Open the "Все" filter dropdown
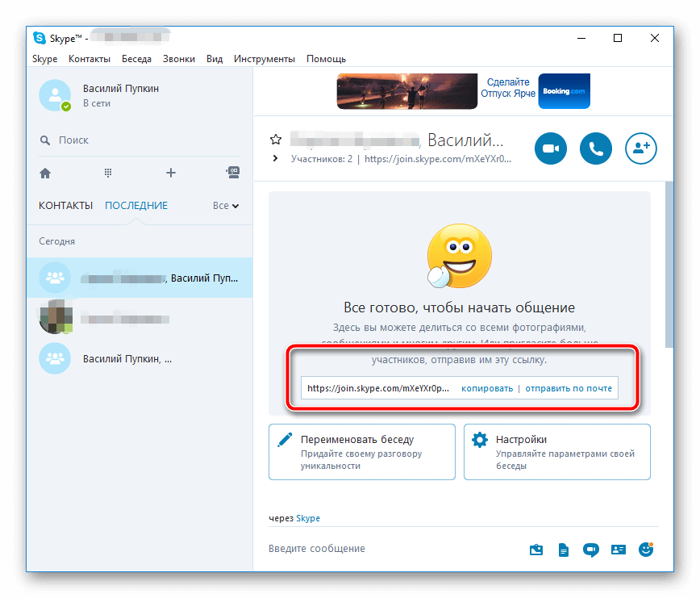Viewport: 700px width, 598px height. pos(226,206)
